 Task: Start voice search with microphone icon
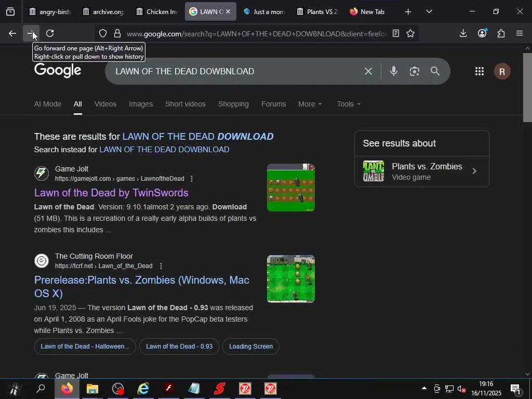click(x=394, y=71)
